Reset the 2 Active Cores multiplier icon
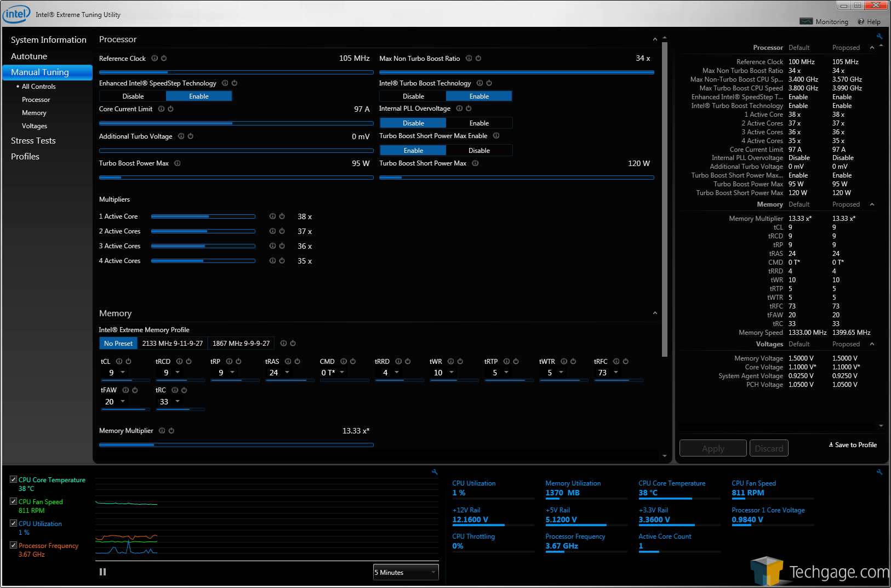Viewport: 891px width, 588px height. (282, 231)
